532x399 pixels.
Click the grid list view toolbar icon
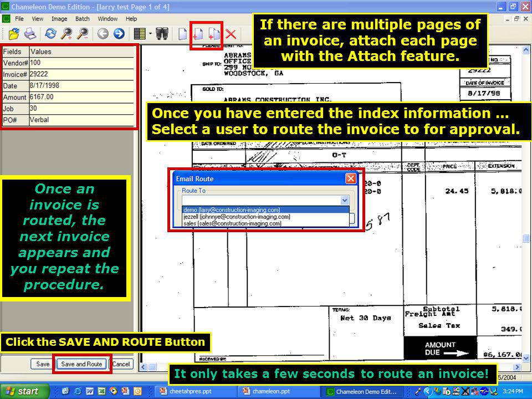coord(140,34)
